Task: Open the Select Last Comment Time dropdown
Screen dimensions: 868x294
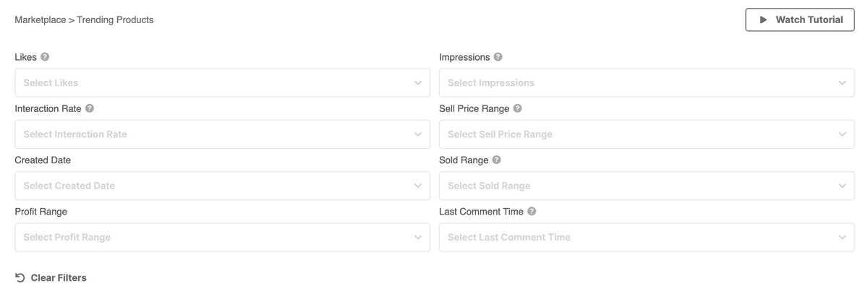Action: pos(646,237)
